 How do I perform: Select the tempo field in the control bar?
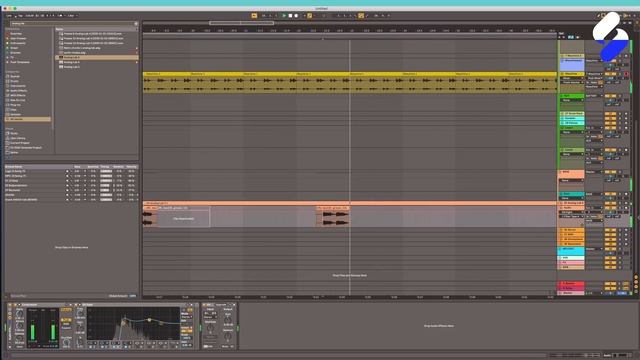tap(29, 16)
